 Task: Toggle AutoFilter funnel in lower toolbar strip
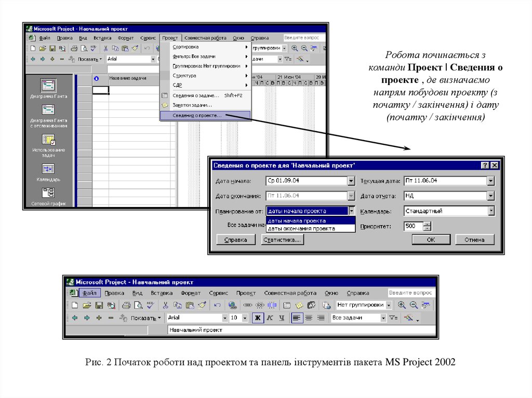393,318
